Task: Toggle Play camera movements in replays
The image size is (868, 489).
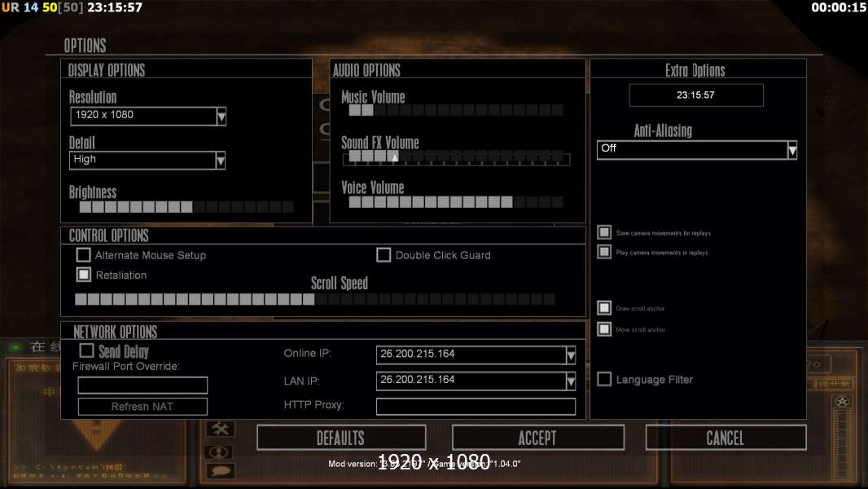Action: click(604, 252)
